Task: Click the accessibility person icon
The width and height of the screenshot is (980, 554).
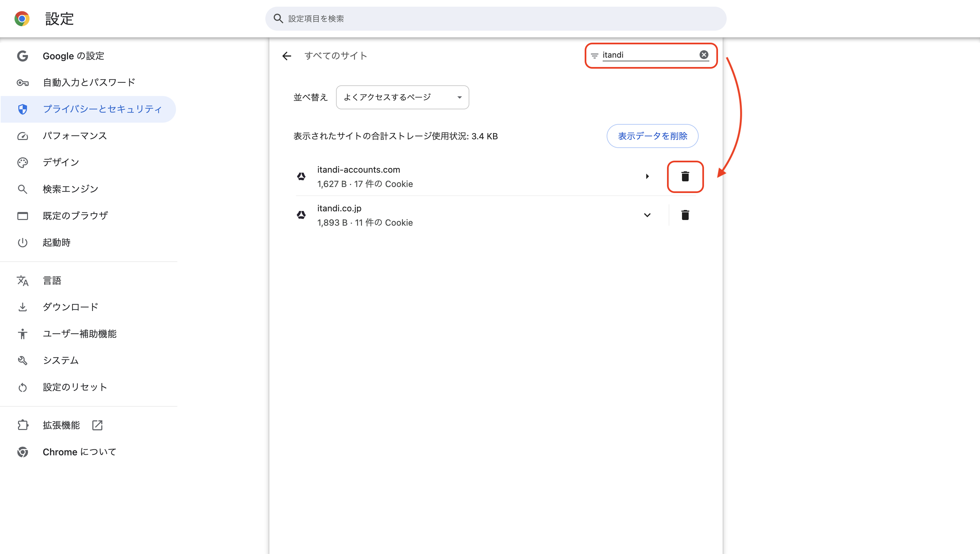Action: tap(22, 334)
